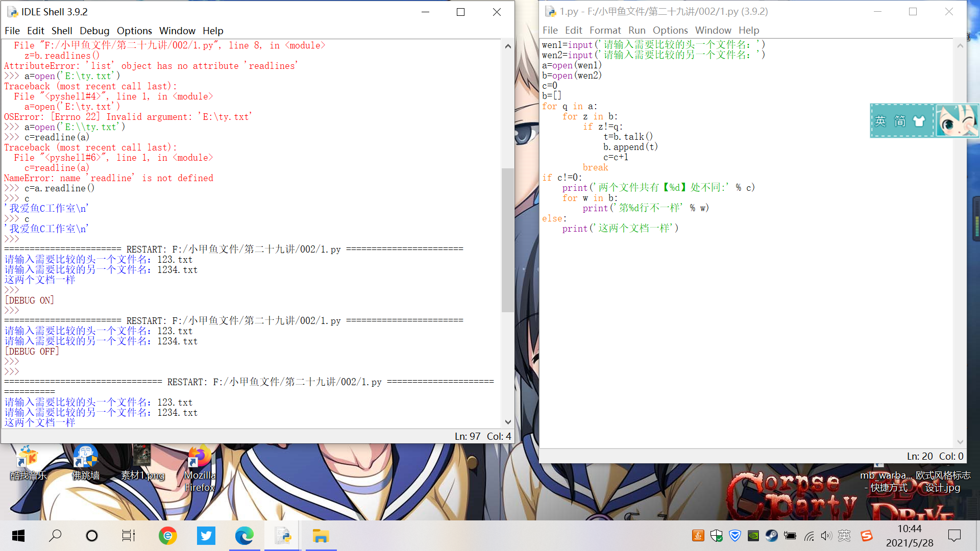980x551 pixels.
Task: Open Help menu in IDLE Shell window
Action: (213, 31)
